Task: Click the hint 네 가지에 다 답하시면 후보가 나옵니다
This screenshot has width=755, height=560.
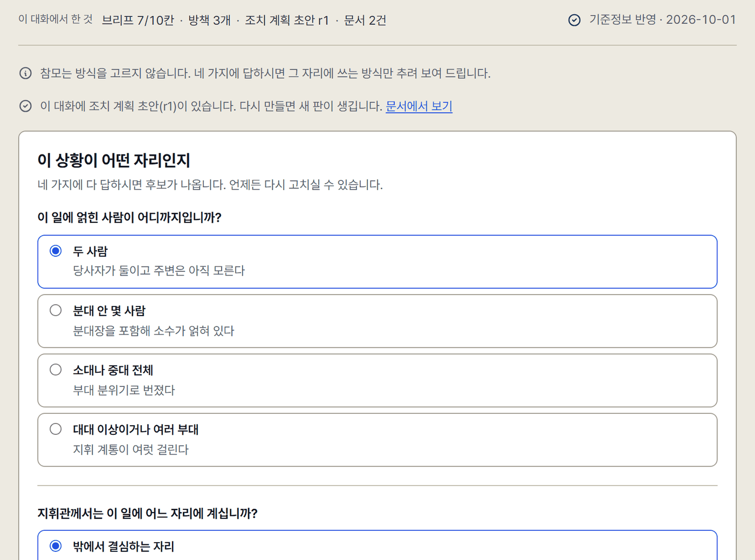Action: coord(210,185)
